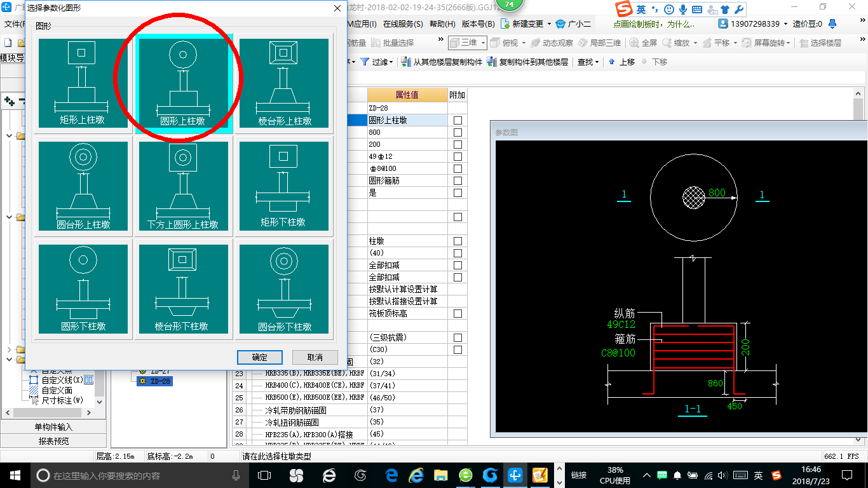Click the 批量选择 toolbar button
Screen dimensions: 868x488
pyautogui.click(x=392, y=43)
